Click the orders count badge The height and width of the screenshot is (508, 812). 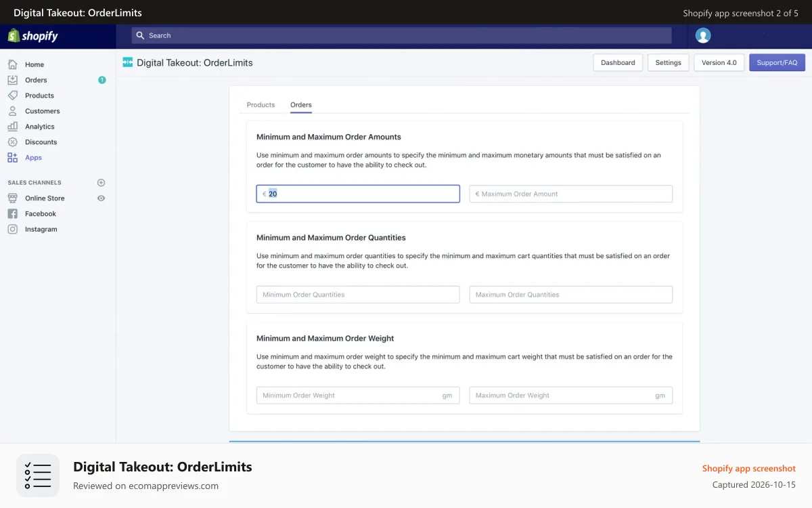pyautogui.click(x=102, y=80)
